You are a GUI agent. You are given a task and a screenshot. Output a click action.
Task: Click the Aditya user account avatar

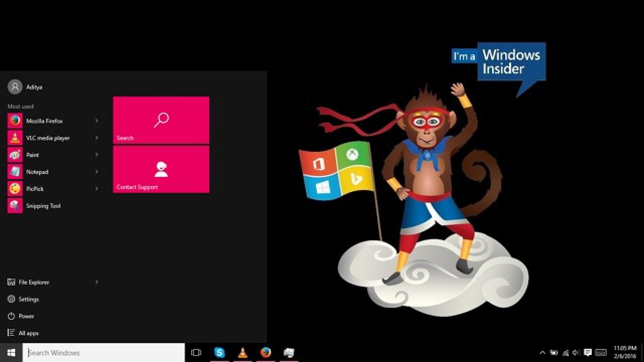[15, 86]
